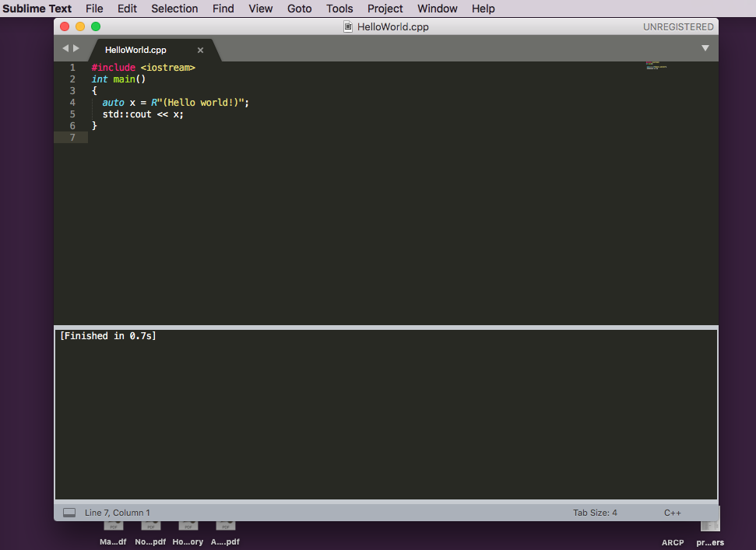Go to next tab using right arrow

click(x=76, y=48)
